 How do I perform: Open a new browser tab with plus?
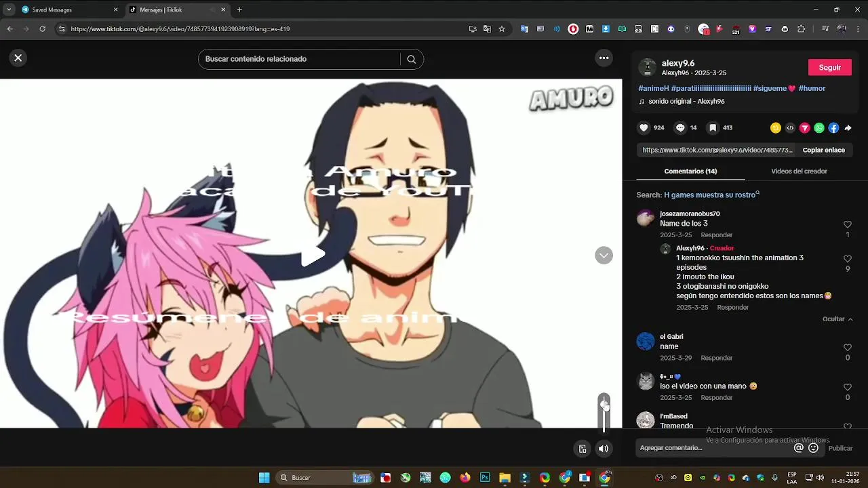(x=239, y=9)
